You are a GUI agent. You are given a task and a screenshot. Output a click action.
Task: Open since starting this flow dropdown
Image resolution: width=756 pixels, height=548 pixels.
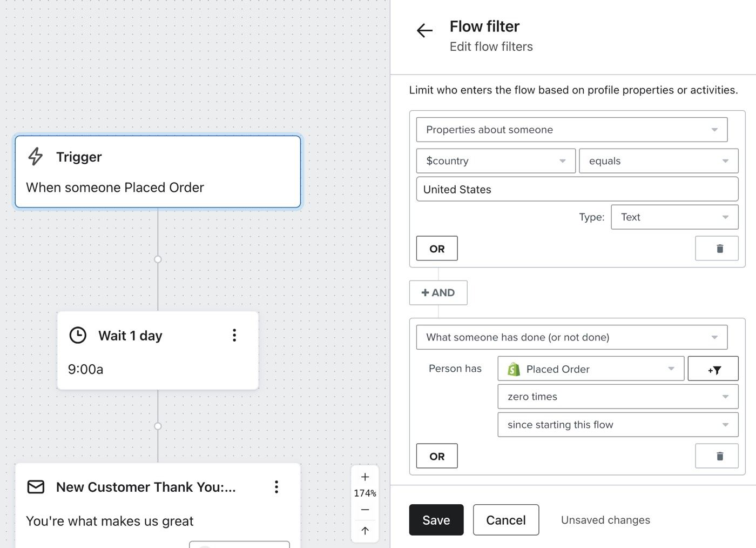(x=617, y=425)
